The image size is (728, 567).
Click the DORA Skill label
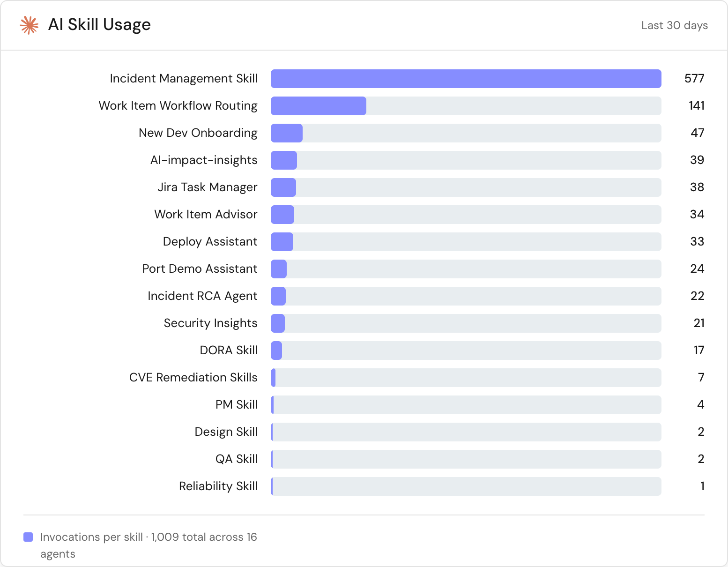point(229,351)
